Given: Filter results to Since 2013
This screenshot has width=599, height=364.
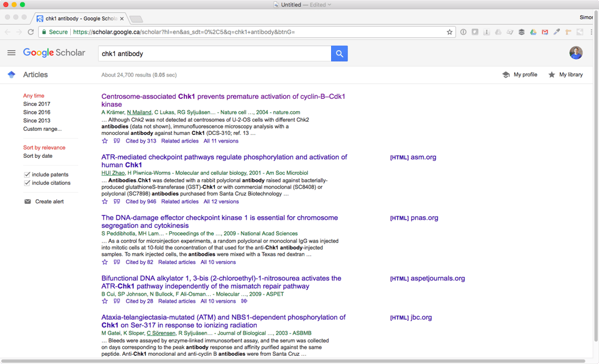Looking at the screenshot, I should 37,120.
